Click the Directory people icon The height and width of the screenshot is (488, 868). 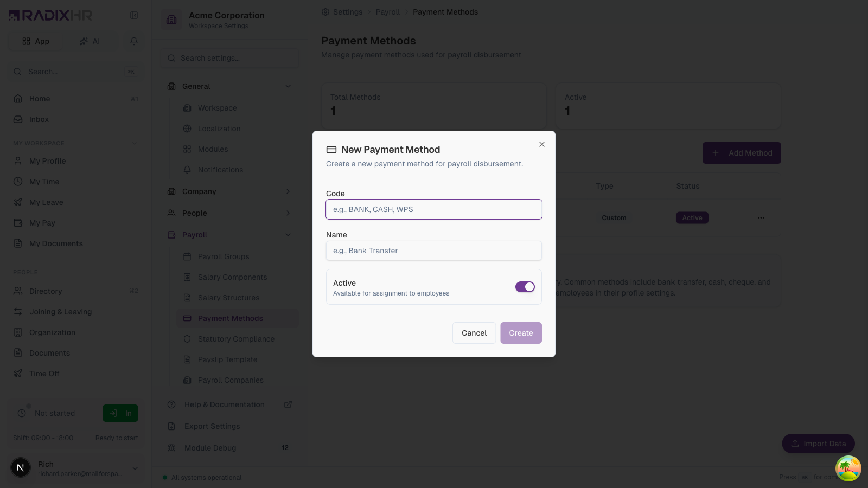pyautogui.click(x=18, y=291)
